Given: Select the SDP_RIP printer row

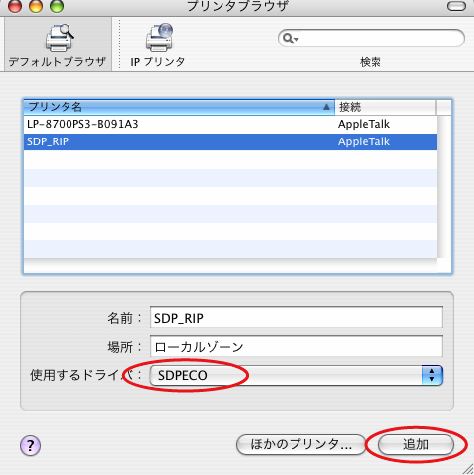Looking at the screenshot, I should [230, 142].
